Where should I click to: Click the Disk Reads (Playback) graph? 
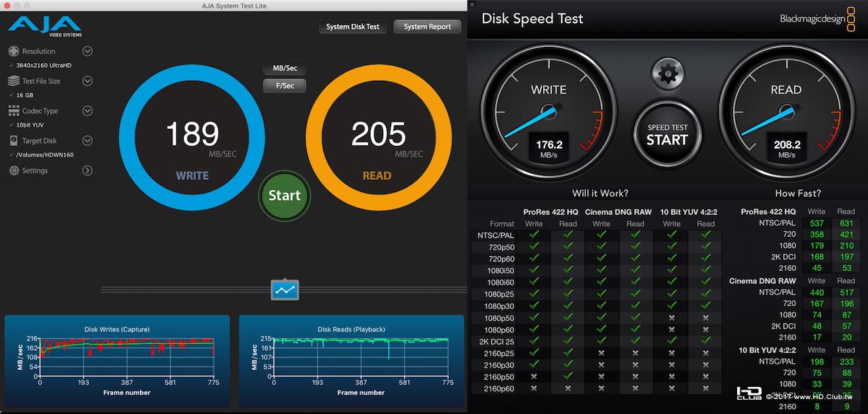click(351, 360)
